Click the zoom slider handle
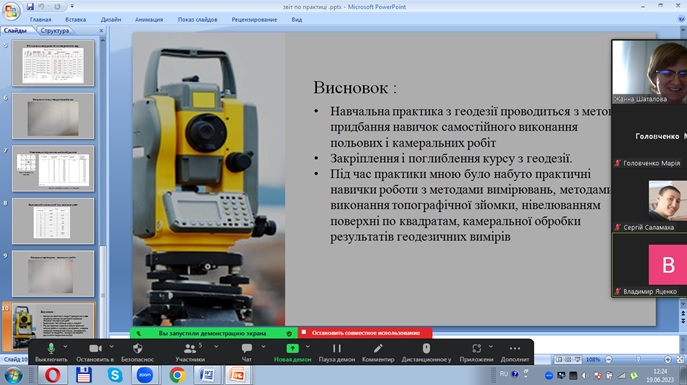The image size is (687, 385). pyautogui.click(x=638, y=360)
